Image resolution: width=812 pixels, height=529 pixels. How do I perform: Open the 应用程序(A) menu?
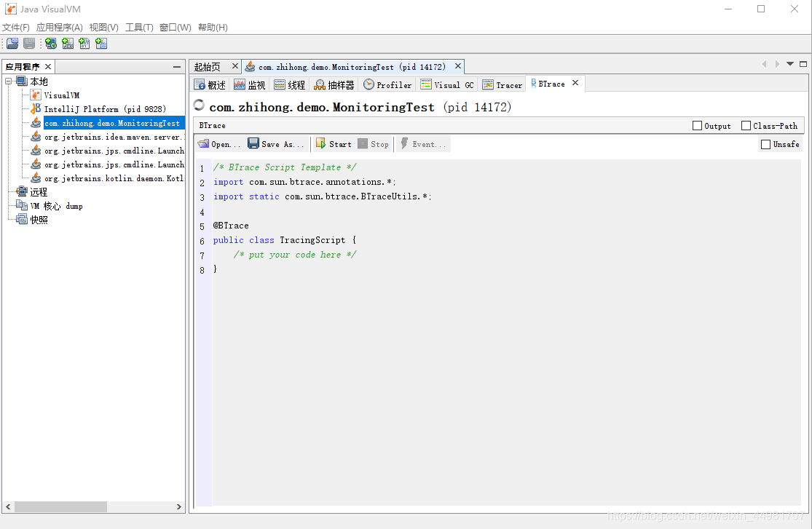(60, 28)
